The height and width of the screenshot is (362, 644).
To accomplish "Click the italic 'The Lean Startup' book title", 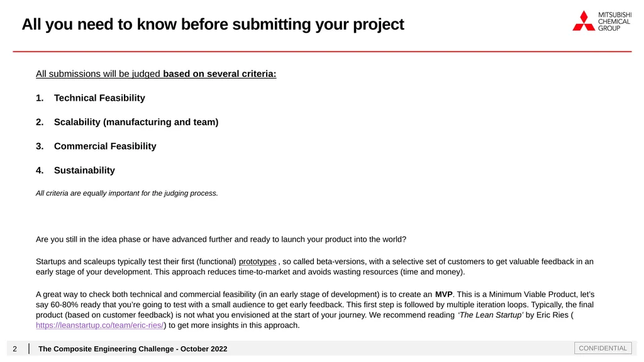I will tap(491, 315).
